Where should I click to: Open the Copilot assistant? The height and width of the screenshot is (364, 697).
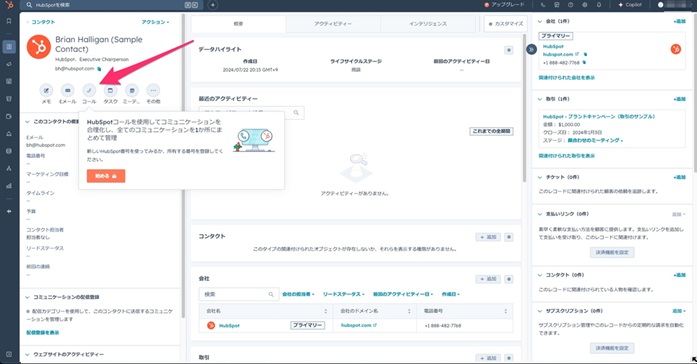(630, 5)
